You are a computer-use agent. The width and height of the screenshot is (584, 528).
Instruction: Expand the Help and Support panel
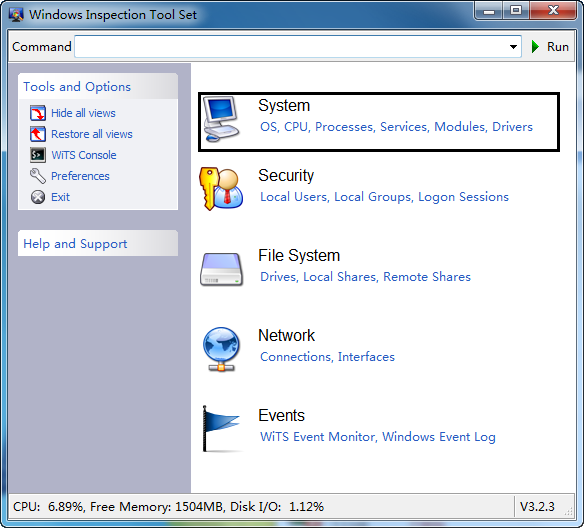click(98, 244)
